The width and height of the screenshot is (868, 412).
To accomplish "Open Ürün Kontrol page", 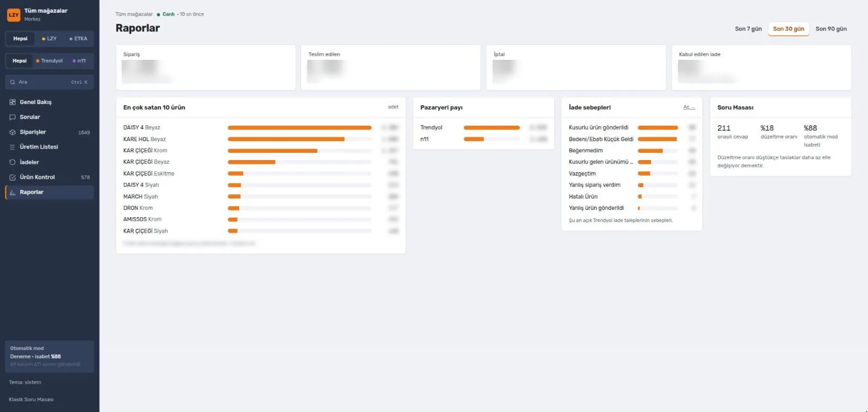I will click(x=49, y=177).
